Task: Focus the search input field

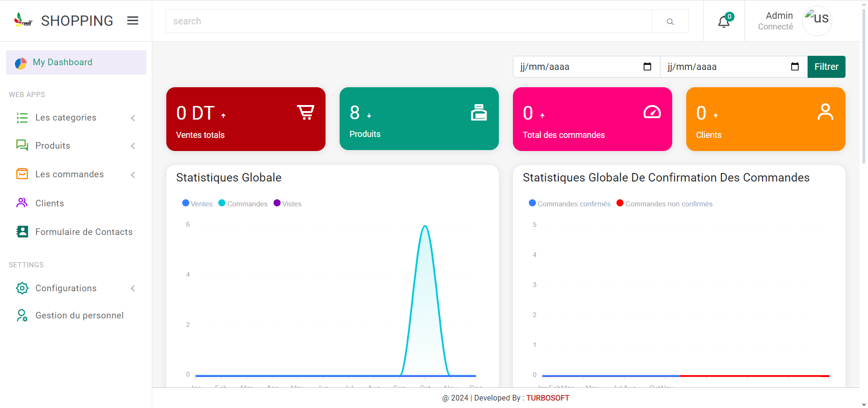Action: 408,22
